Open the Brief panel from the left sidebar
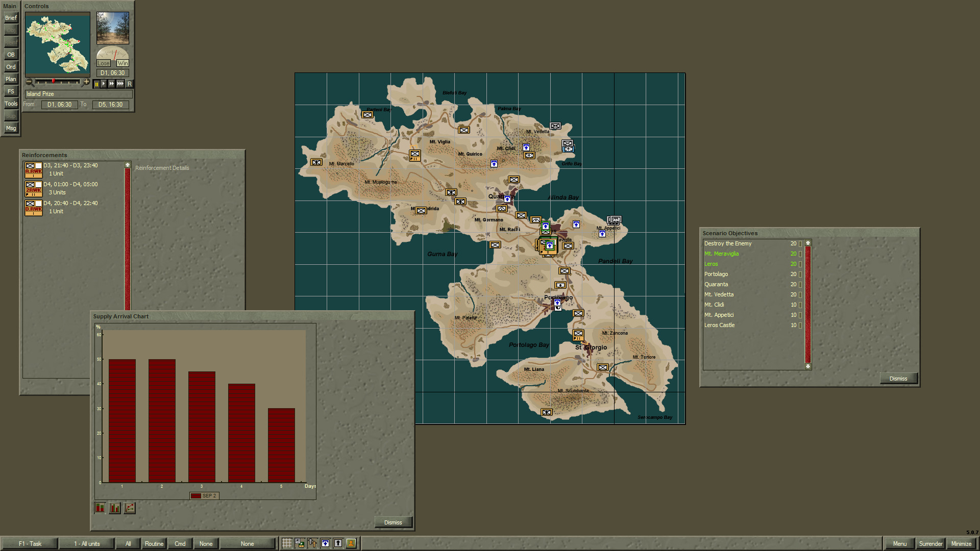Image resolution: width=980 pixels, height=551 pixels. coord(11,17)
